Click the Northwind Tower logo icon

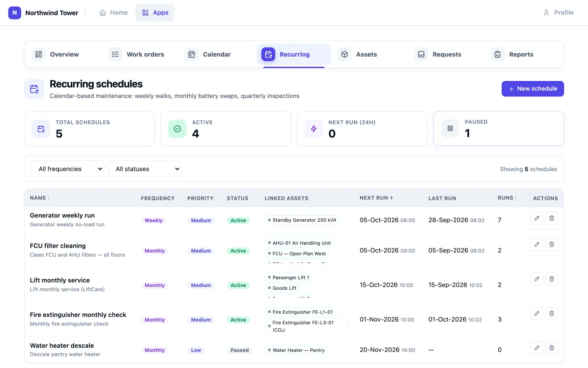(x=15, y=13)
